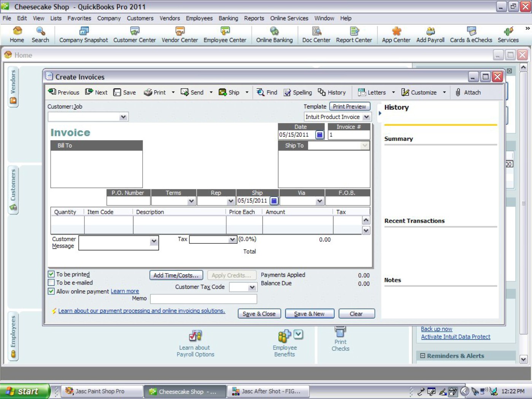532x399 pixels.
Task: Go to Next invoice
Action: click(x=96, y=92)
